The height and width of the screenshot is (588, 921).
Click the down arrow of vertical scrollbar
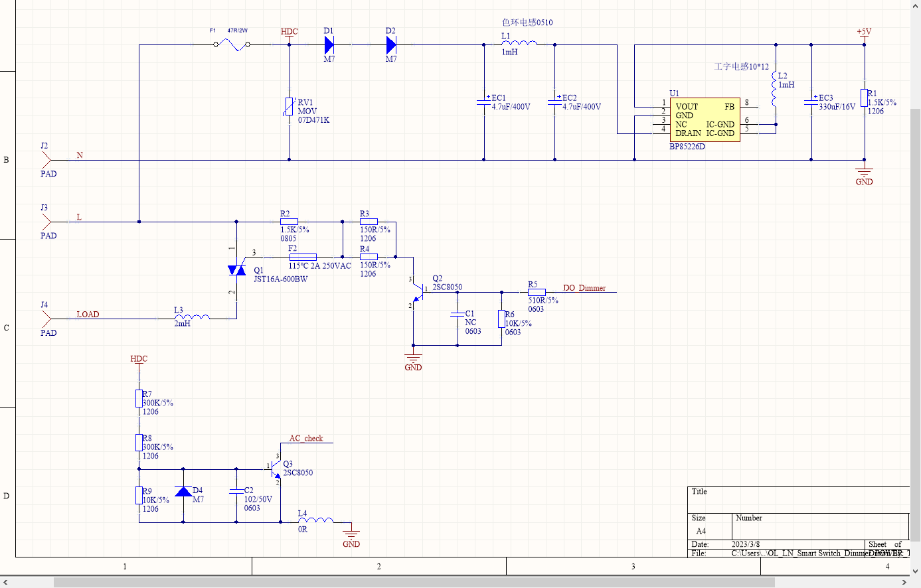[x=916, y=571]
